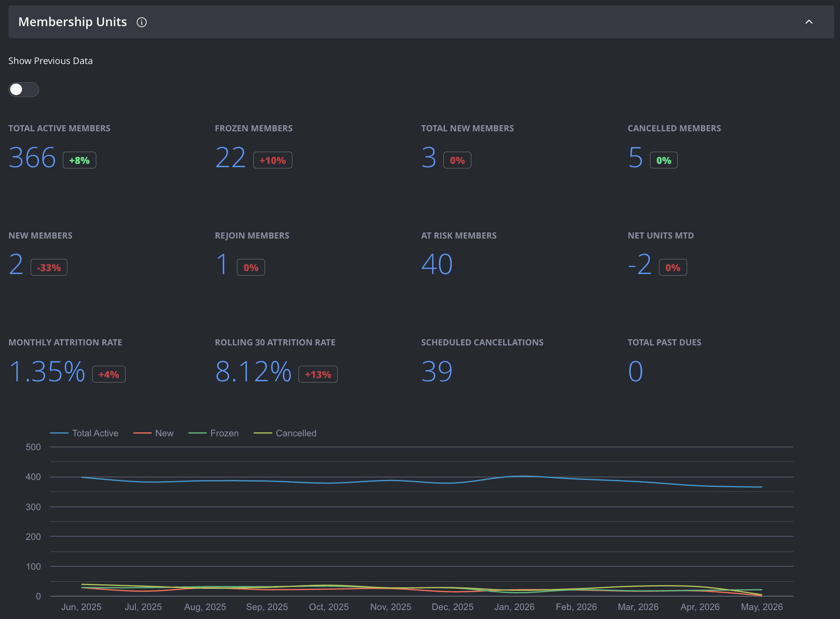Screen dimensions: 840x619
Task: Click the -33% New Members badge
Action: [49, 267]
